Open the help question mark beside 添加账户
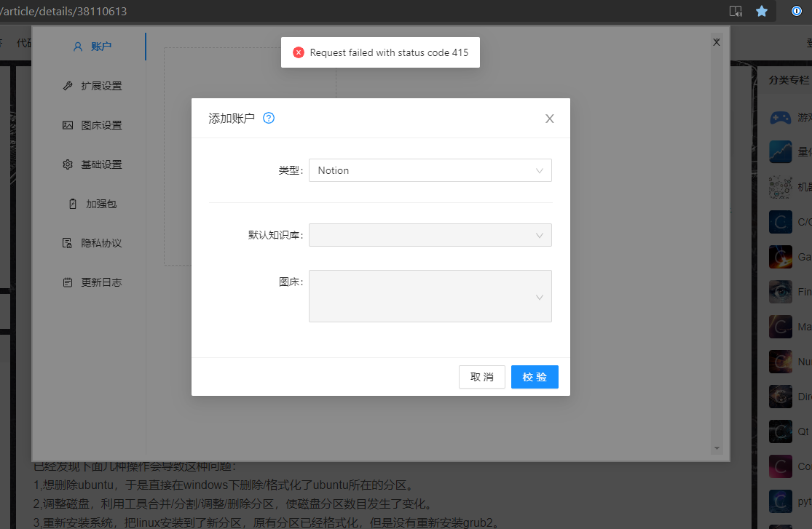The image size is (812, 529). pyautogui.click(x=268, y=117)
